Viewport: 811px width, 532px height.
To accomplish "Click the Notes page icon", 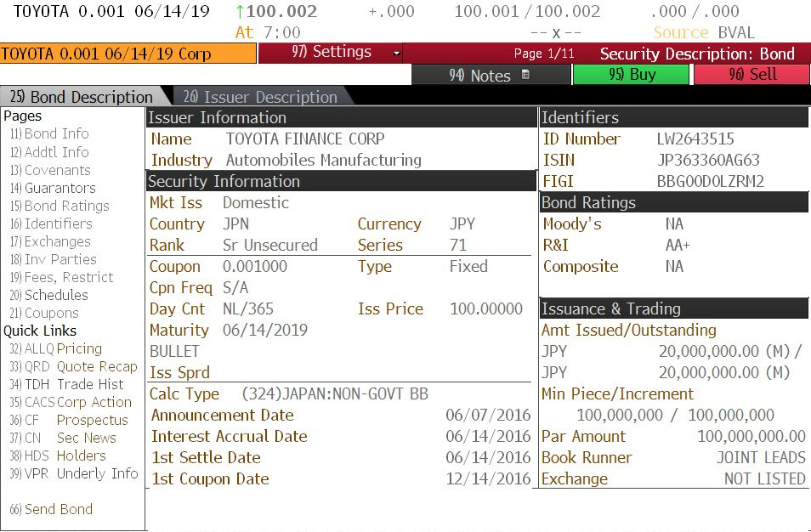I will [525, 75].
